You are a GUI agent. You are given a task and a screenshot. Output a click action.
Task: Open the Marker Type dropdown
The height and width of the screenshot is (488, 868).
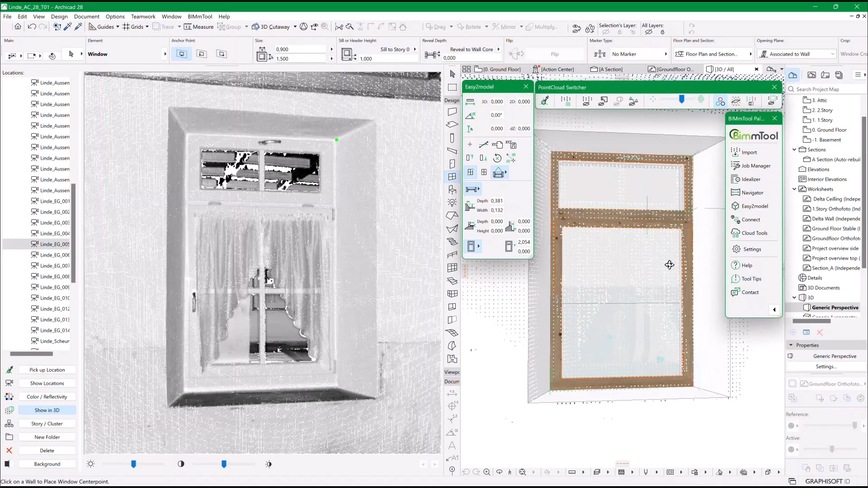[639, 54]
